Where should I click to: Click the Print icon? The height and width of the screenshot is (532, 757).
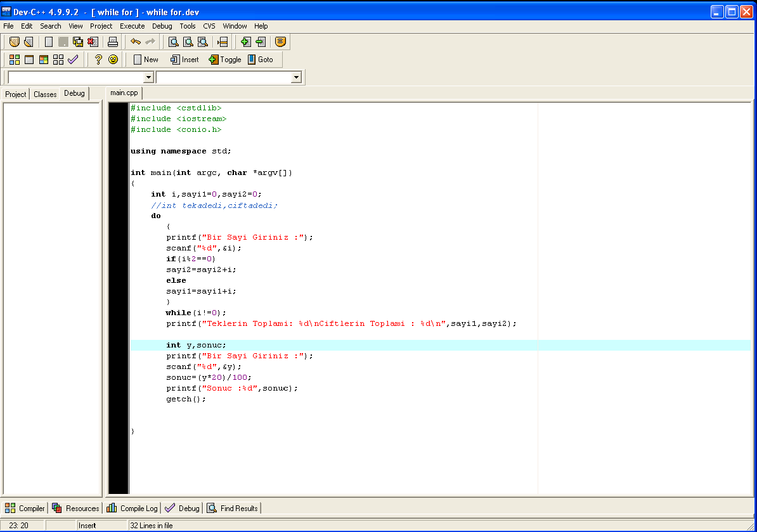(x=112, y=42)
